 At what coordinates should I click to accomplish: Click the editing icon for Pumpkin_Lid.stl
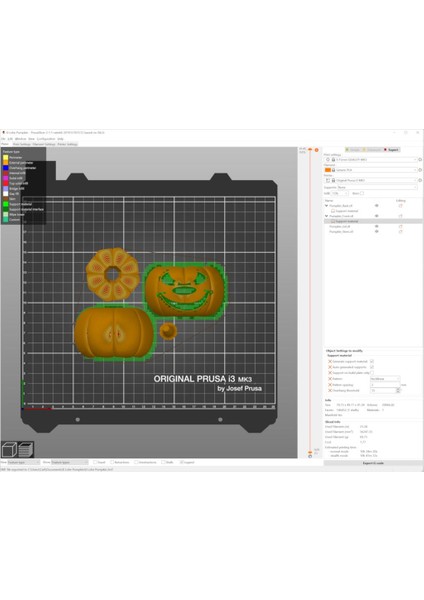(401, 227)
